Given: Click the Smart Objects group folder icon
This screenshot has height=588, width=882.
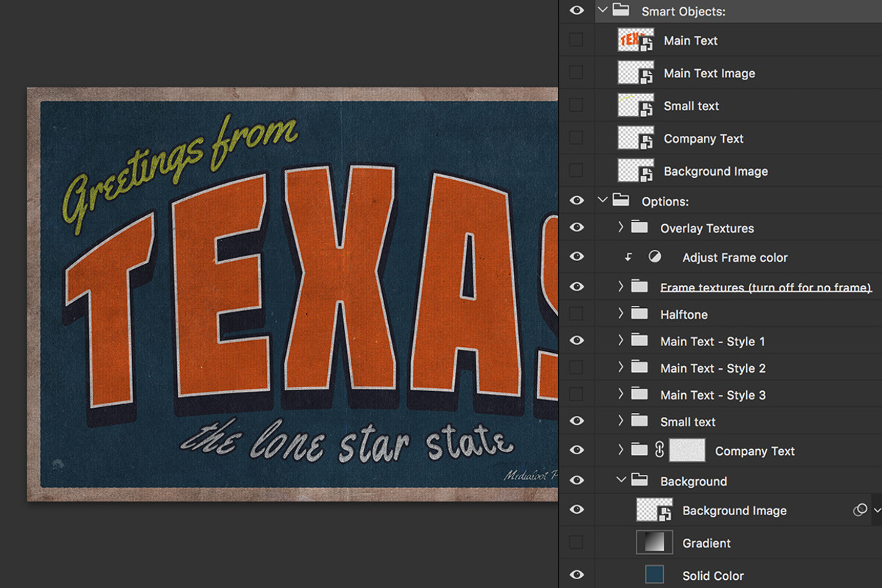Looking at the screenshot, I should [x=621, y=10].
